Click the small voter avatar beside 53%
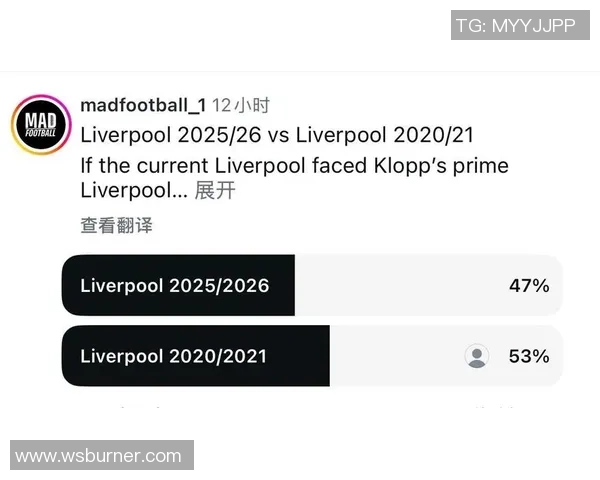 (477, 356)
